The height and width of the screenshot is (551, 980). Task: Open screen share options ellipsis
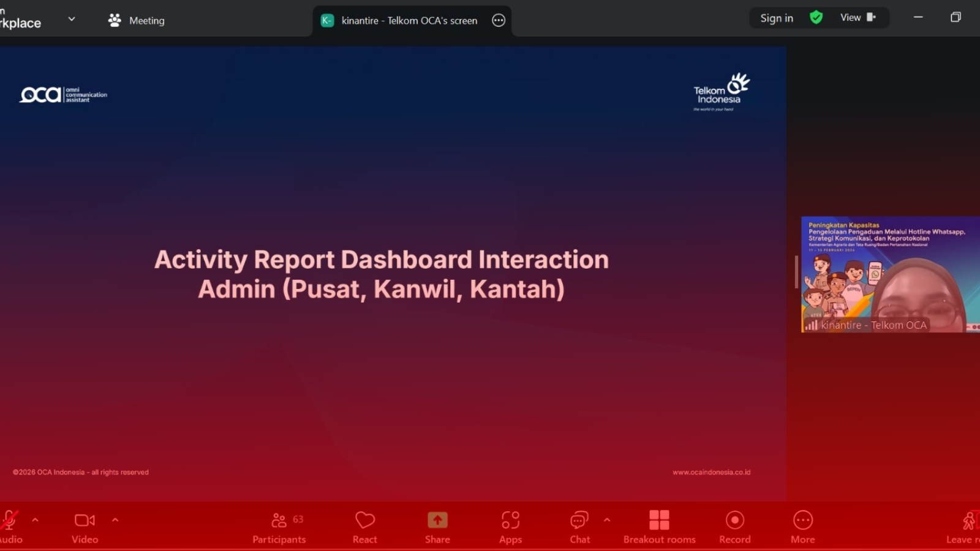(x=499, y=20)
